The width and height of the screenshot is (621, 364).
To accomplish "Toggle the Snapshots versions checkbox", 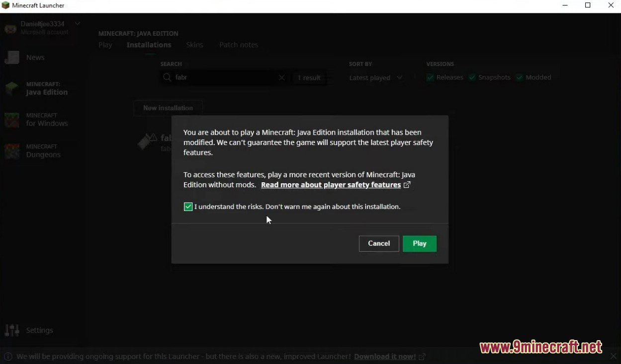I will pos(472,77).
